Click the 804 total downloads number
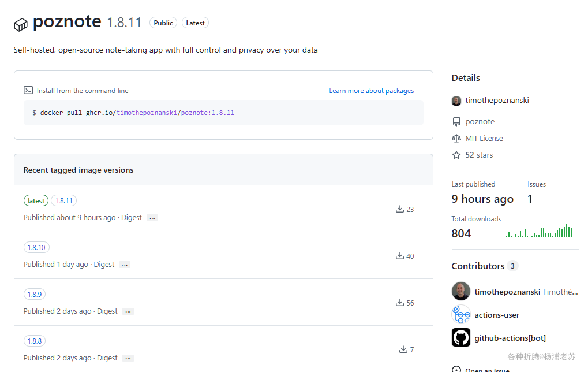The height and width of the screenshot is (372, 588). pyautogui.click(x=461, y=233)
